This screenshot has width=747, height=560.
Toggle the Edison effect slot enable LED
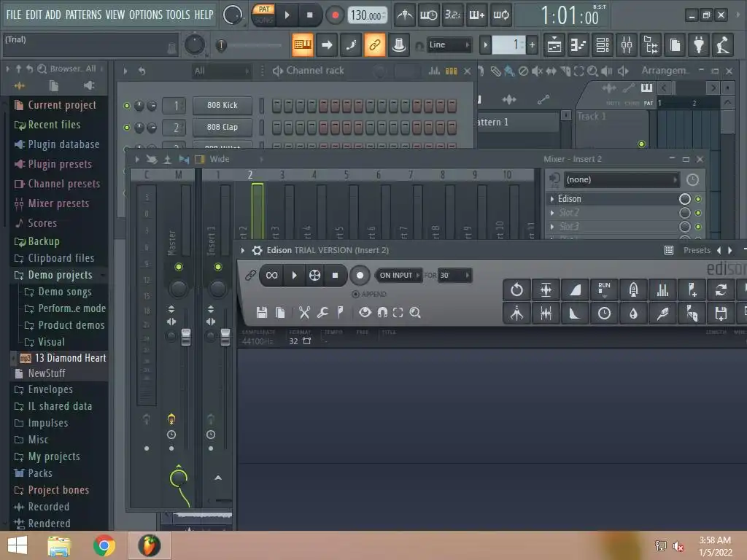click(x=698, y=199)
